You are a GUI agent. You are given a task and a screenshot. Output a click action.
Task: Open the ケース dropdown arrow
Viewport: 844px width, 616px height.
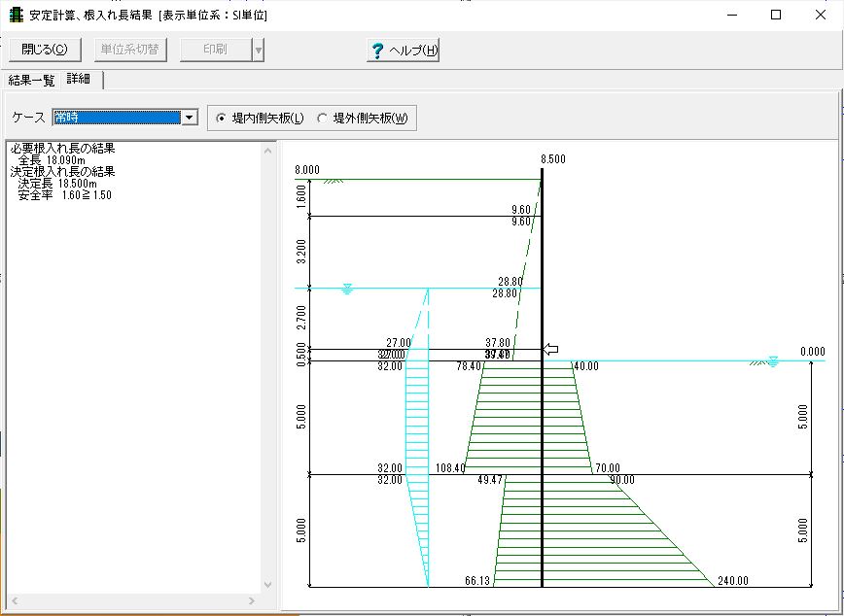190,118
